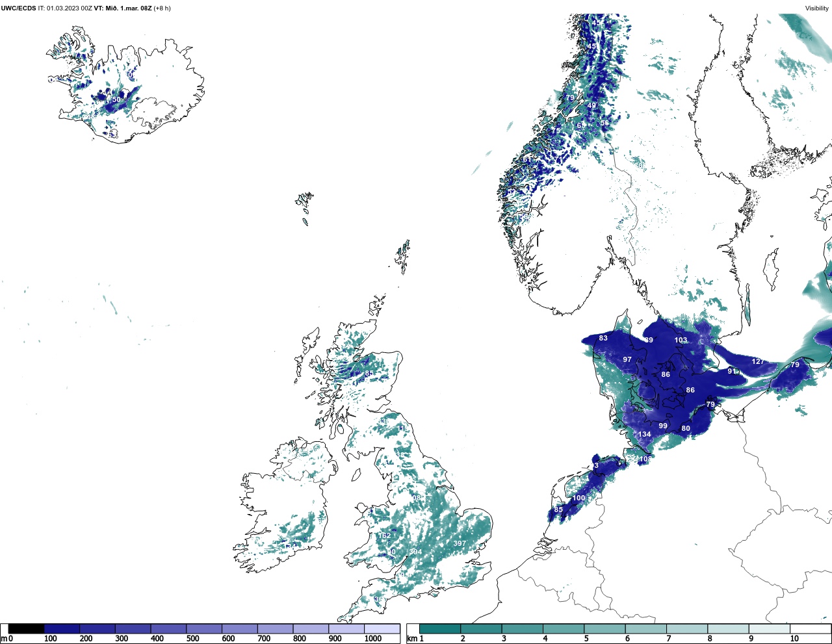The height and width of the screenshot is (644, 832).
Task: Click the 7–8 km pale teal swatch
Action: [x=687, y=629]
